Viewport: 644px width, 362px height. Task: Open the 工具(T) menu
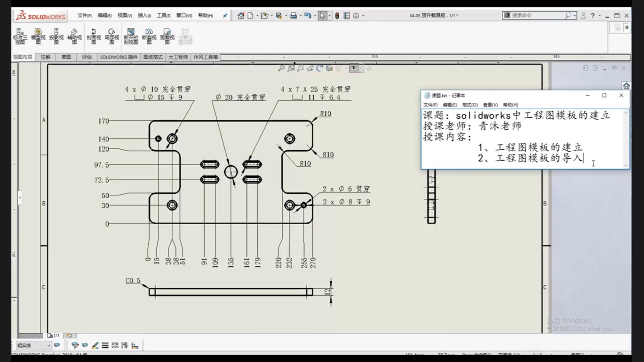point(164,15)
